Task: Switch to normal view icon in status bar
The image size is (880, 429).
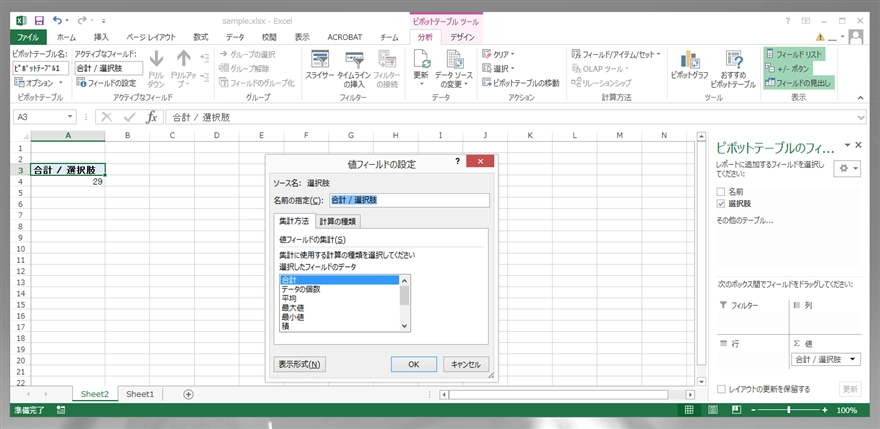Action: 689,410
